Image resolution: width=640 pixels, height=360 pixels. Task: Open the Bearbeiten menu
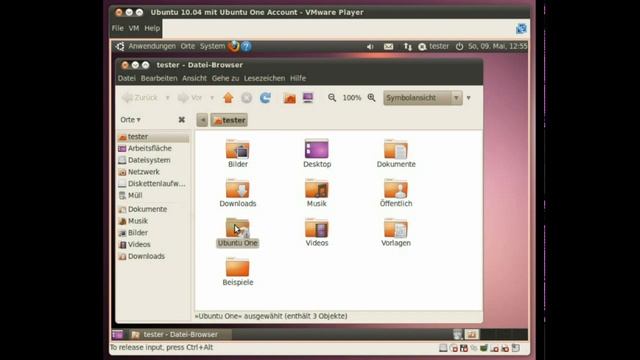(159, 78)
